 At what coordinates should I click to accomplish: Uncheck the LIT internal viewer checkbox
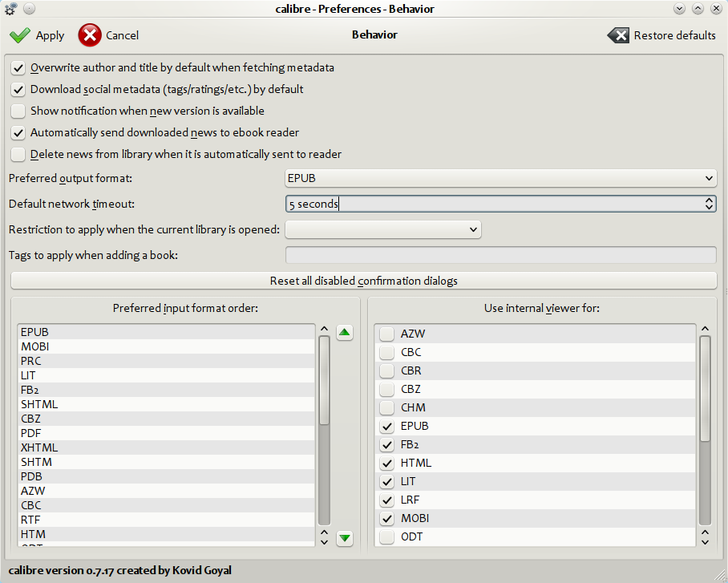(x=386, y=482)
